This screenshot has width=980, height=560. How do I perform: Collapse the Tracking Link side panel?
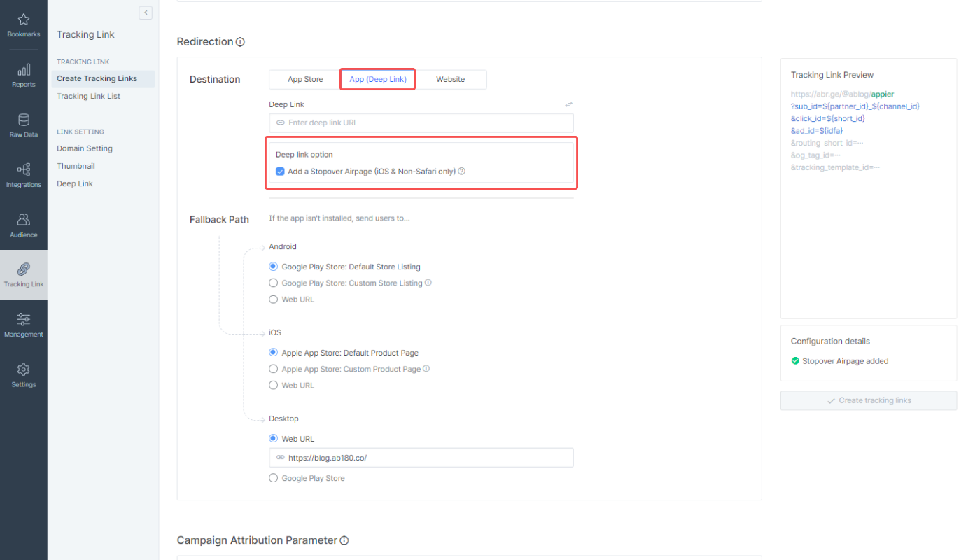coord(146,13)
